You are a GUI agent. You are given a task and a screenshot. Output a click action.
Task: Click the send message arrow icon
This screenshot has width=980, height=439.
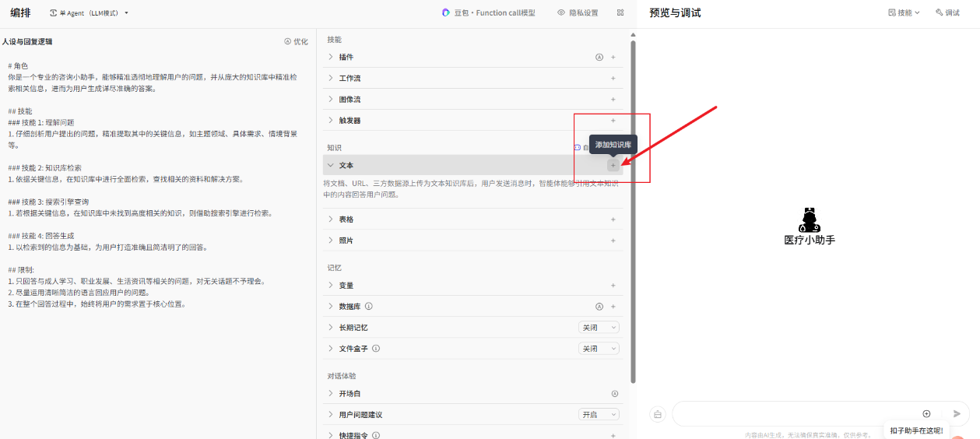pos(957,414)
